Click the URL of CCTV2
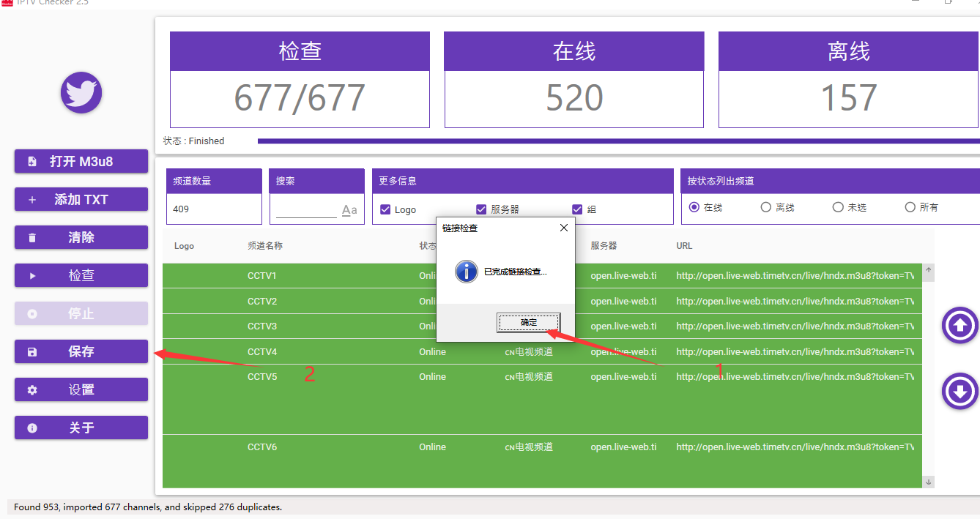Image resolution: width=980 pixels, height=519 pixels. (x=795, y=301)
